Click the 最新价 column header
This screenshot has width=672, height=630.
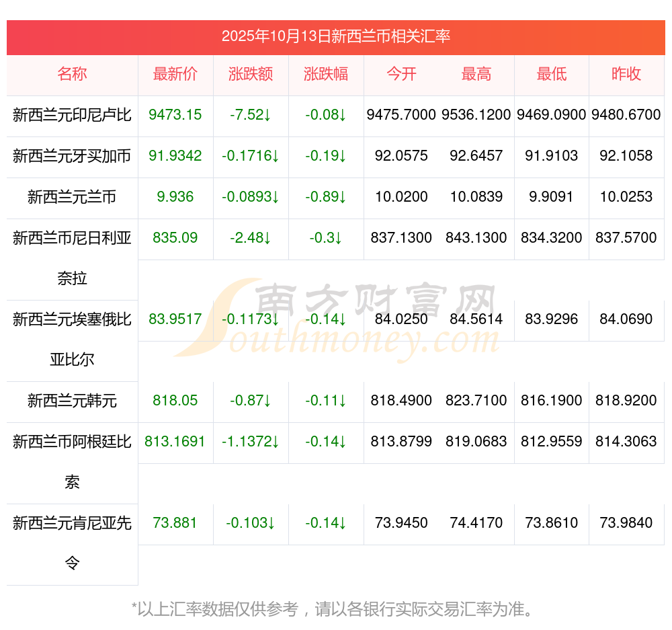175,74
